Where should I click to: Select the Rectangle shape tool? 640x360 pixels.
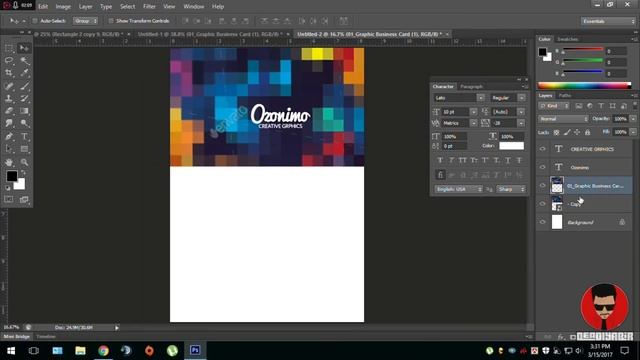pyautogui.click(x=24, y=149)
